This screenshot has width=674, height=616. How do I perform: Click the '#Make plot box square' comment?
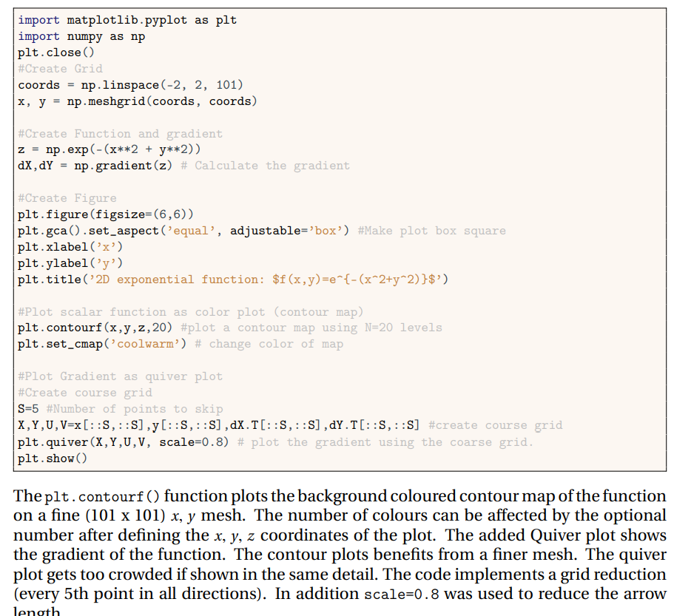(431, 231)
